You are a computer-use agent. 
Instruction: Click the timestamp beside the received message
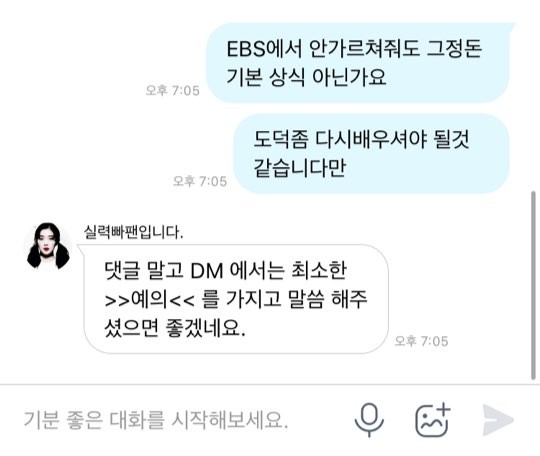pos(421,341)
